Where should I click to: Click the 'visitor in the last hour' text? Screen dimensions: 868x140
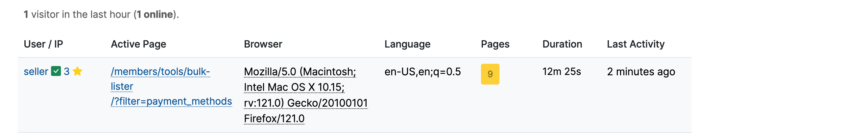81,15
